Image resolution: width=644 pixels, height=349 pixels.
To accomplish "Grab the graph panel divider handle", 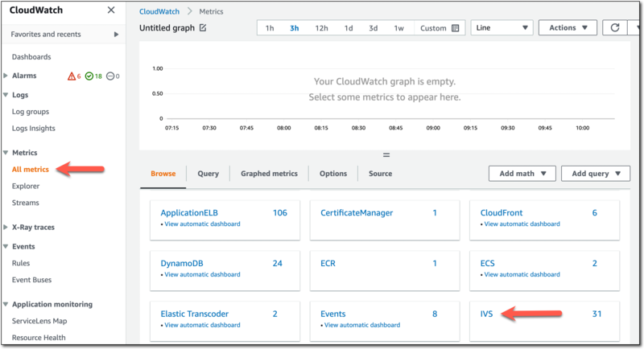I will click(x=386, y=155).
